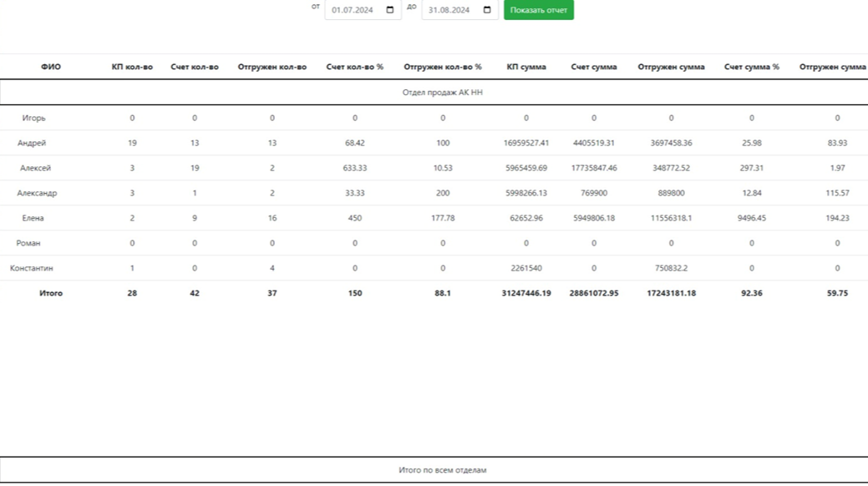The image size is (868, 486).
Task: Select the КП сумма column header
Action: click(526, 67)
